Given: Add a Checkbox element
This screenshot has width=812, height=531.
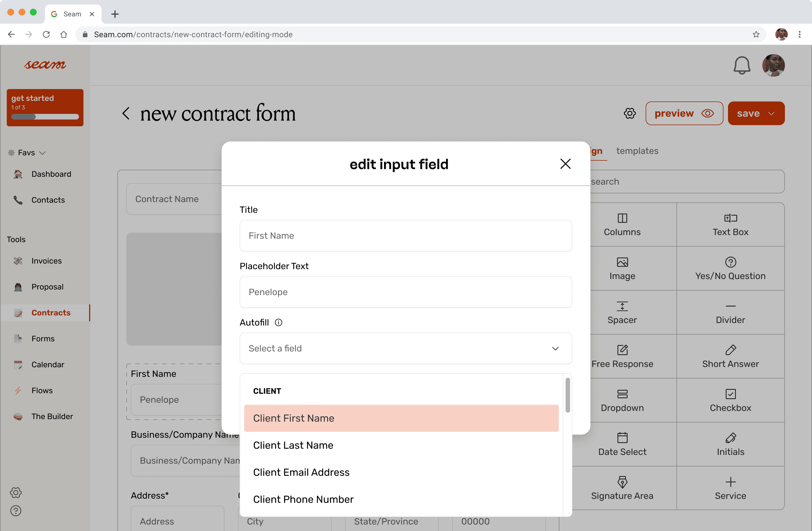Looking at the screenshot, I should click(731, 401).
